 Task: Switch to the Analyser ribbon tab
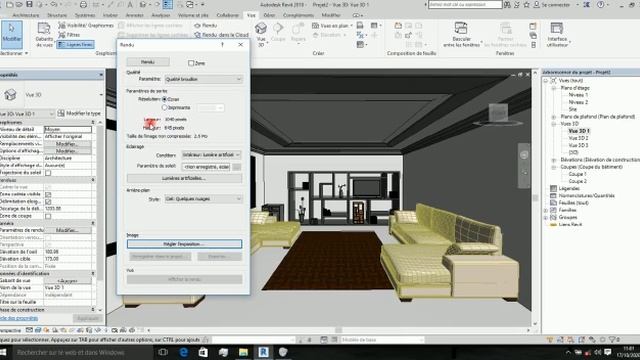point(161,15)
